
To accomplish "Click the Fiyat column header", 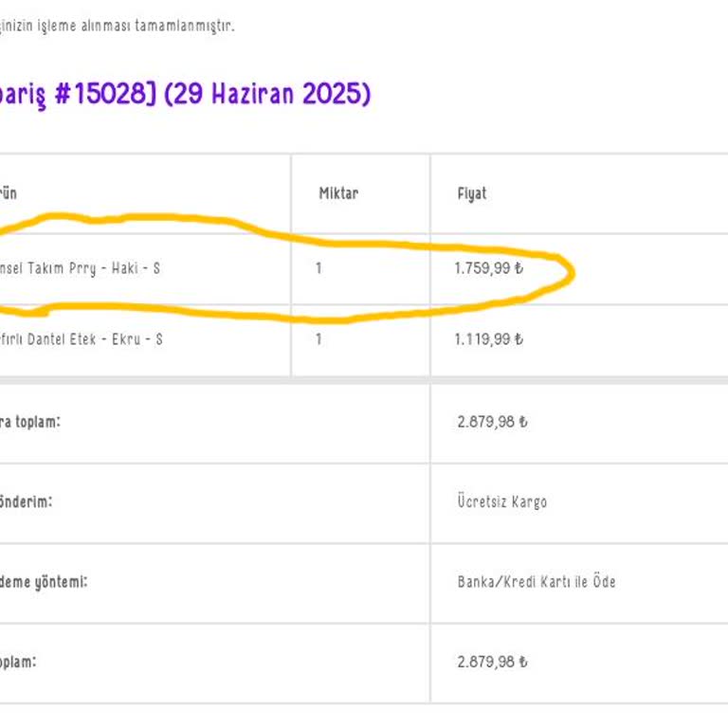I will coord(471,193).
